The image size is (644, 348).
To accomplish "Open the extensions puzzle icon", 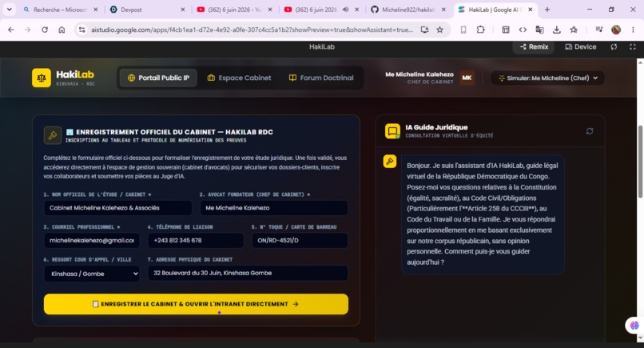I will 480,30.
